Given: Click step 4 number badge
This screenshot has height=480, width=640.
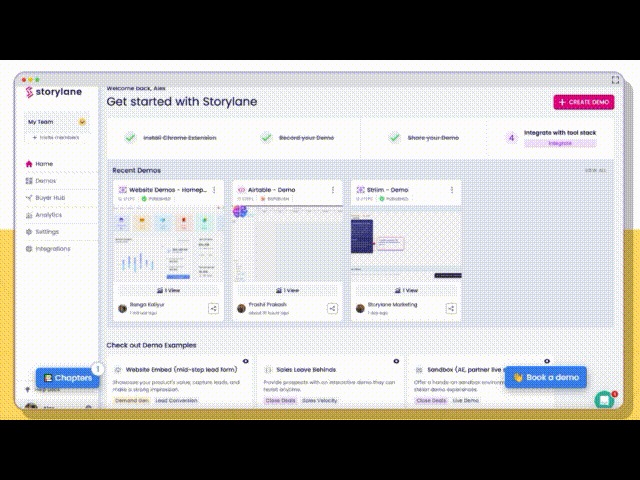Looking at the screenshot, I should pos(511,138).
